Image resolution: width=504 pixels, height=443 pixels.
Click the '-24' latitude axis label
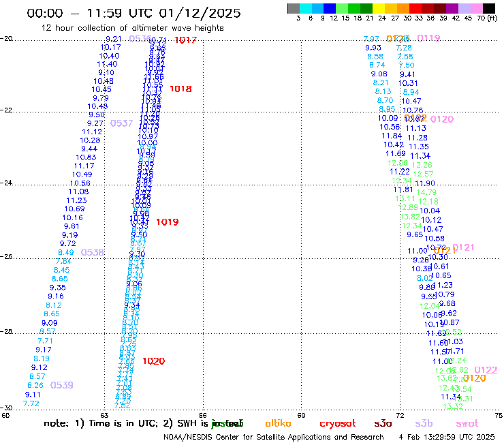(5, 183)
